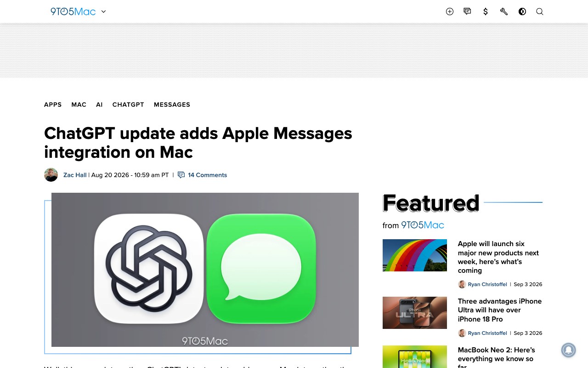Click the article headline about ChatGPT update

click(x=198, y=143)
